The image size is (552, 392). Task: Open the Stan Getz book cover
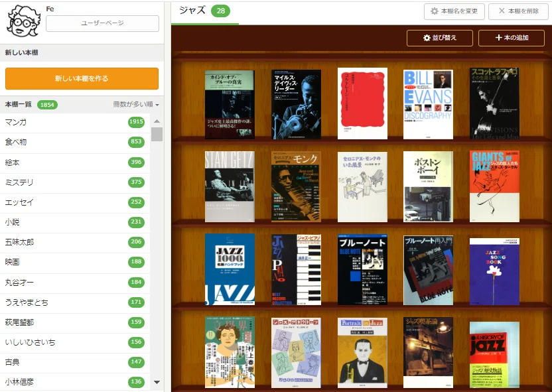(230, 187)
